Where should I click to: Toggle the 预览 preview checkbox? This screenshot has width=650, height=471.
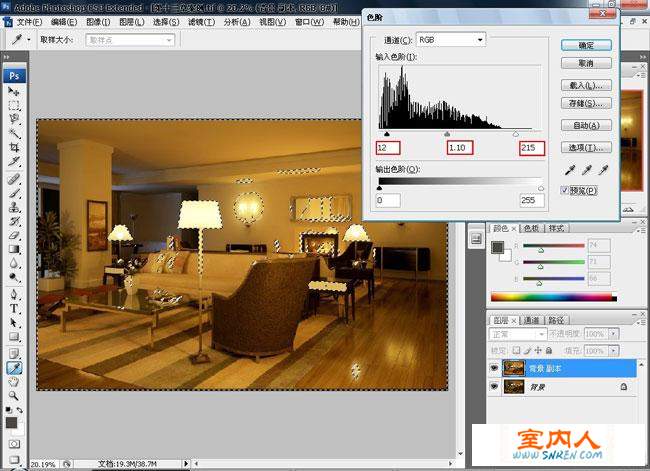point(565,190)
